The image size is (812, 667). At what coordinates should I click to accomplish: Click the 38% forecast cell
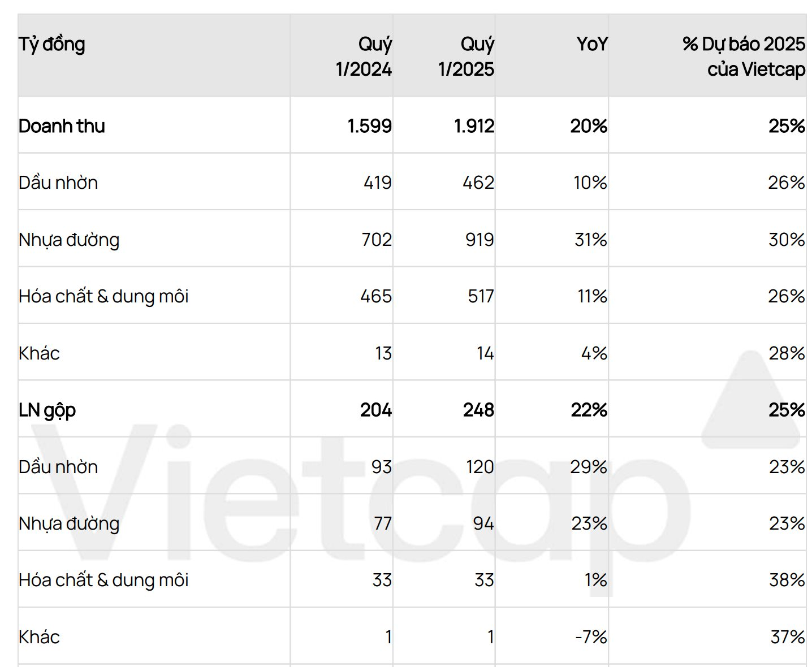point(787,580)
